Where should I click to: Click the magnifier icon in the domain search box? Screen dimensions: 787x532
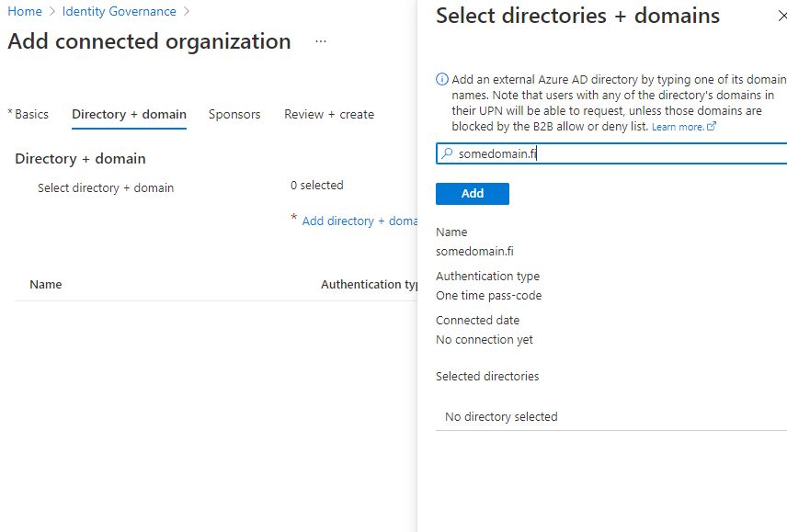click(x=447, y=154)
